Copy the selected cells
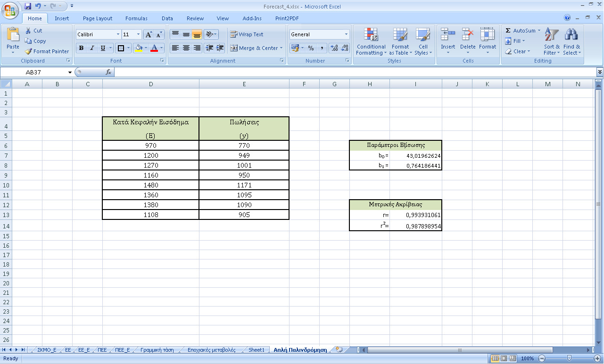Screen dimensions: 604x364 [36, 41]
